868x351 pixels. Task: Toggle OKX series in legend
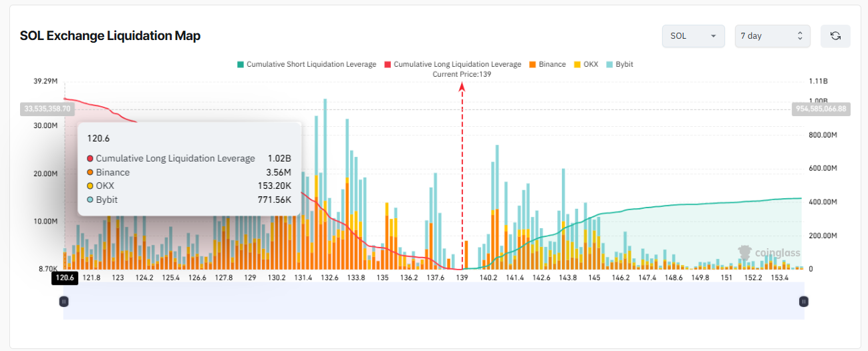[x=586, y=65]
